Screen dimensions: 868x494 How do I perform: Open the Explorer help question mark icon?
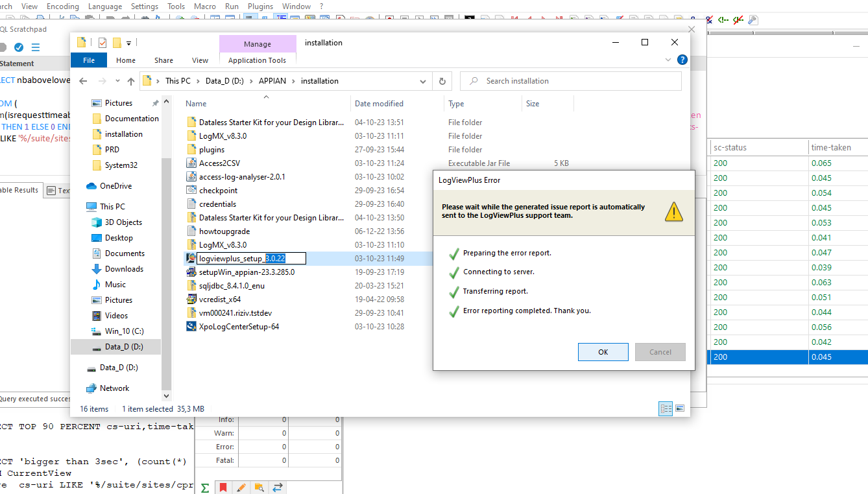(682, 60)
